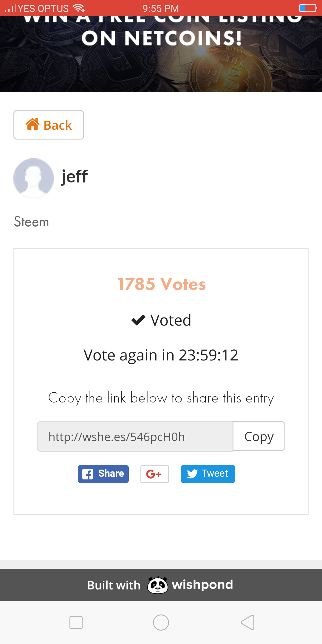Viewport: 322px width, 644px height.
Task: Tap the orange home icon in Back button
Action: tap(32, 124)
